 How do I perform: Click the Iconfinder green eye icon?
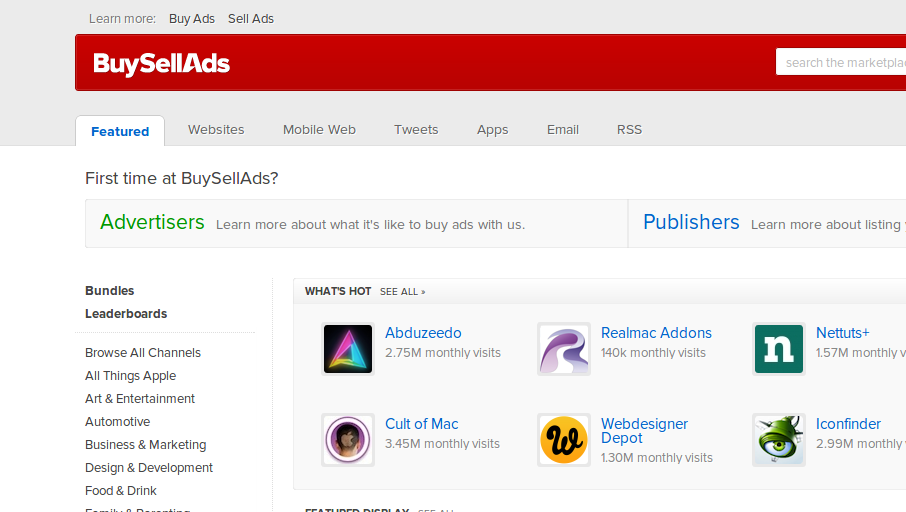(x=779, y=440)
